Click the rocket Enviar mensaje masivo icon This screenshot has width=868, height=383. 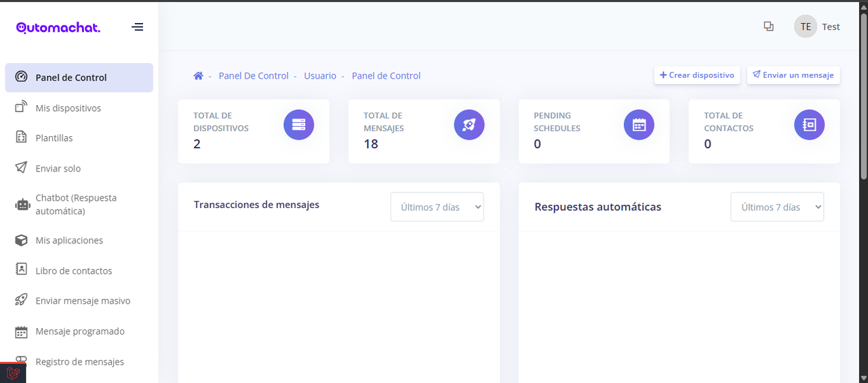coord(21,300)
